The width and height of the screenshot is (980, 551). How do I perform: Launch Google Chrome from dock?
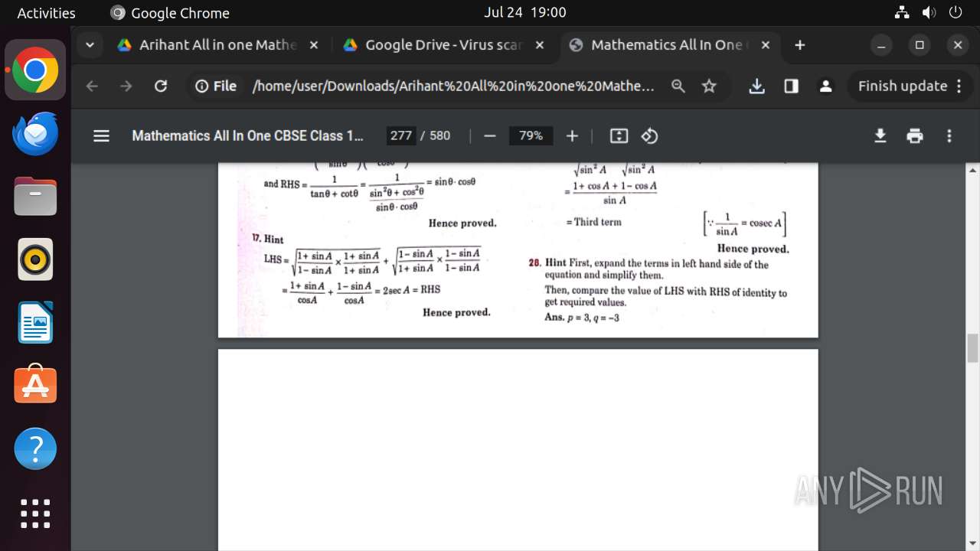point(35,70)
